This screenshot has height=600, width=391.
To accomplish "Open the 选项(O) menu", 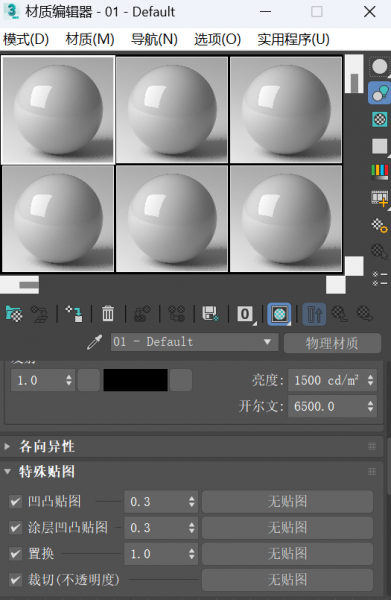I will (217, 39).
